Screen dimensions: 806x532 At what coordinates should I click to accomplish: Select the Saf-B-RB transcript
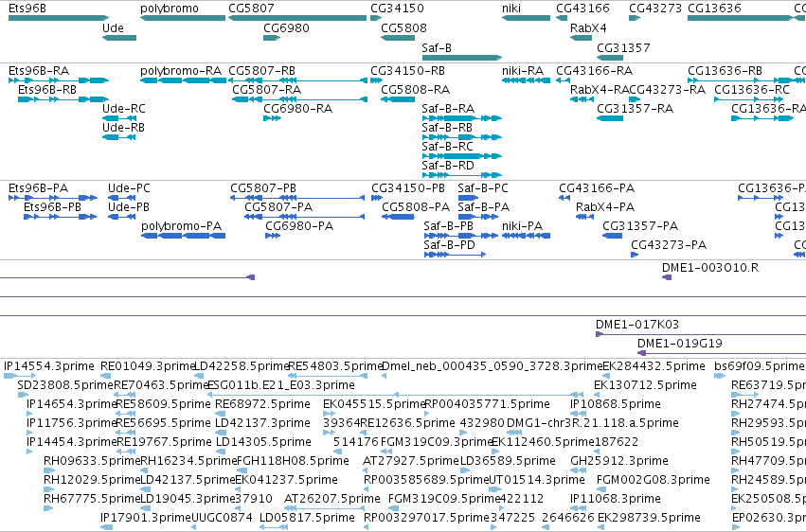(x=461, y=137)
